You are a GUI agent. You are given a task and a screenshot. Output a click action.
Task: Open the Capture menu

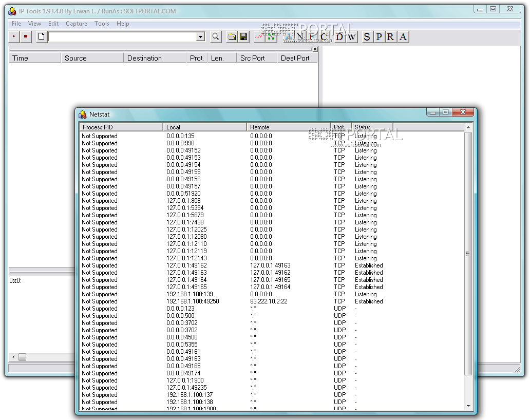click(x=77, y=24)
